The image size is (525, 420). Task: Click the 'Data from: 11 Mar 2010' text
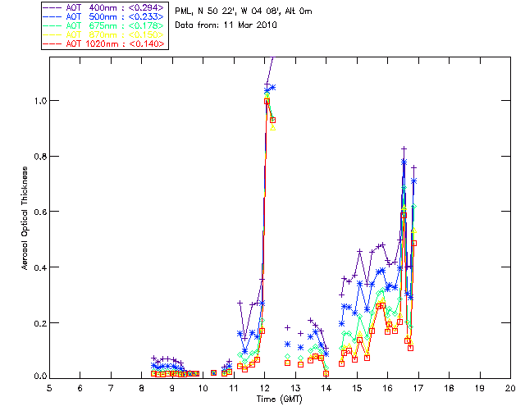pos(226,25)
